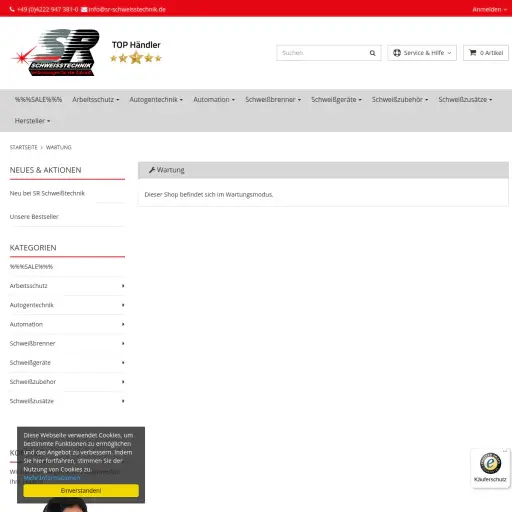The width and height of the screenshot is (512, 512).
Task: Select Arbeitsschutz in Kategorien sidebar
Action: click(29, 286)
